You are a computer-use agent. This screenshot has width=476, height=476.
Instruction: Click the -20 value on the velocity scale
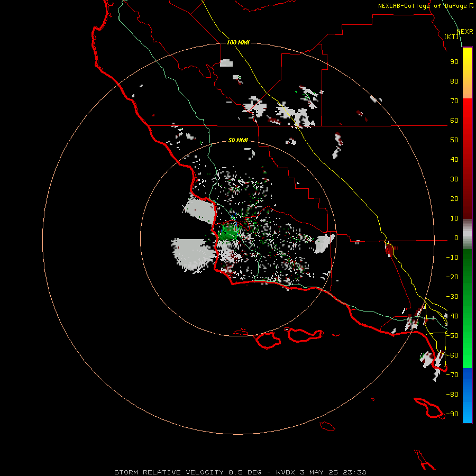coord(452,277)
